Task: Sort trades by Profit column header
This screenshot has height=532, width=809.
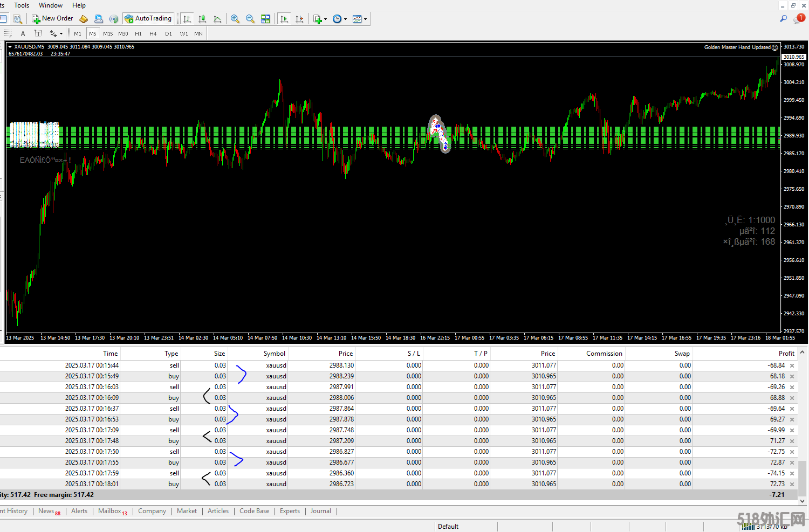Action: click(787, 354)
